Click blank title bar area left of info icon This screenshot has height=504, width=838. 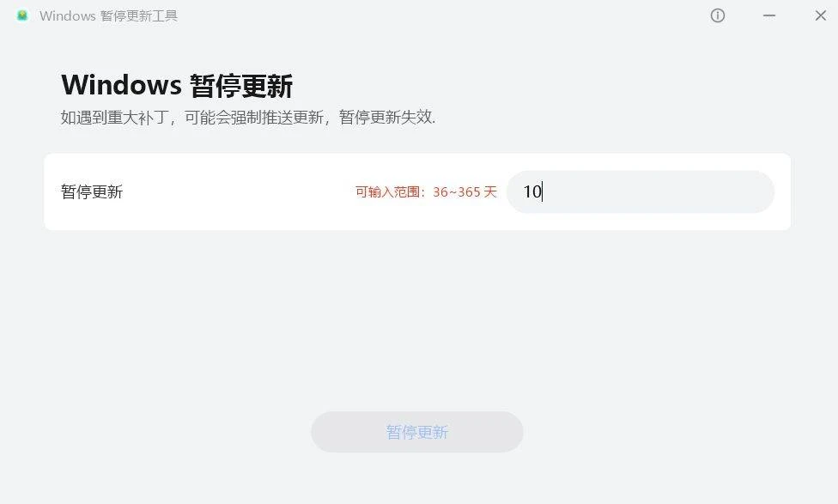(x=444, y=15)
